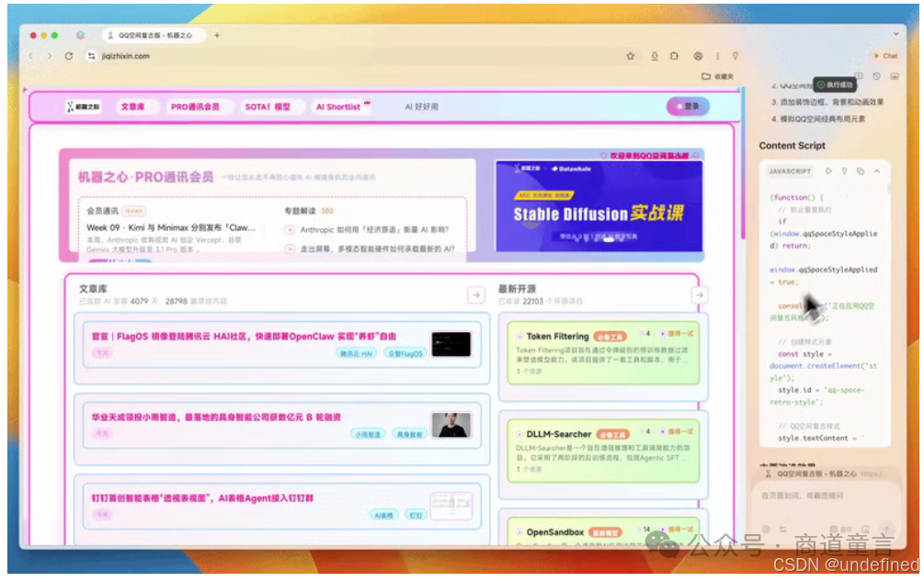Viewport: 924px width, 582px height.
Task: Go back using the browser back arrow
Action: 31,56
